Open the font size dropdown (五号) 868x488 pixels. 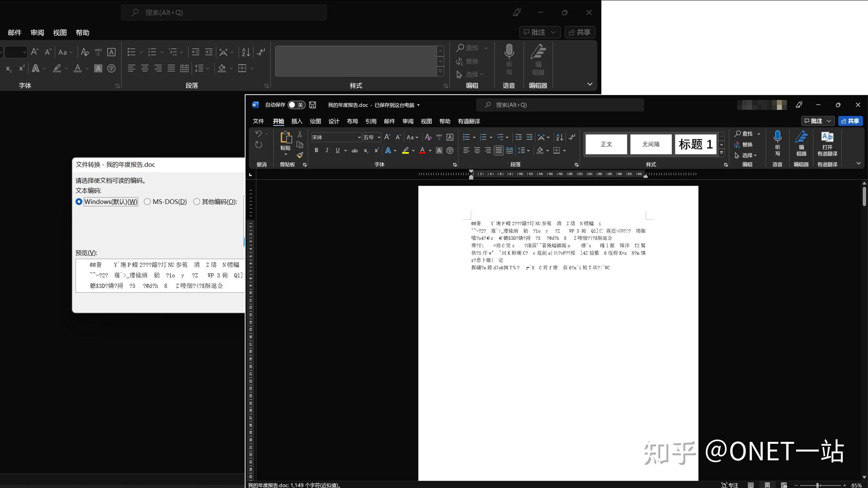379,137
